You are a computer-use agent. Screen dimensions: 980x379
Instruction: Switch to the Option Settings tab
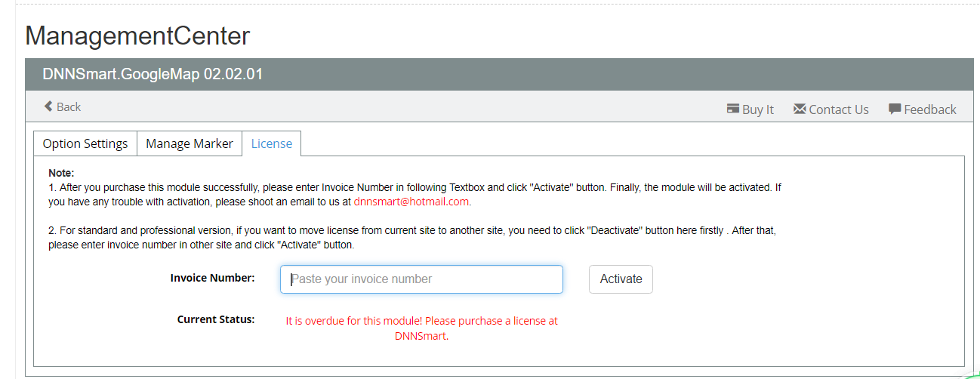tap(85, 143)
